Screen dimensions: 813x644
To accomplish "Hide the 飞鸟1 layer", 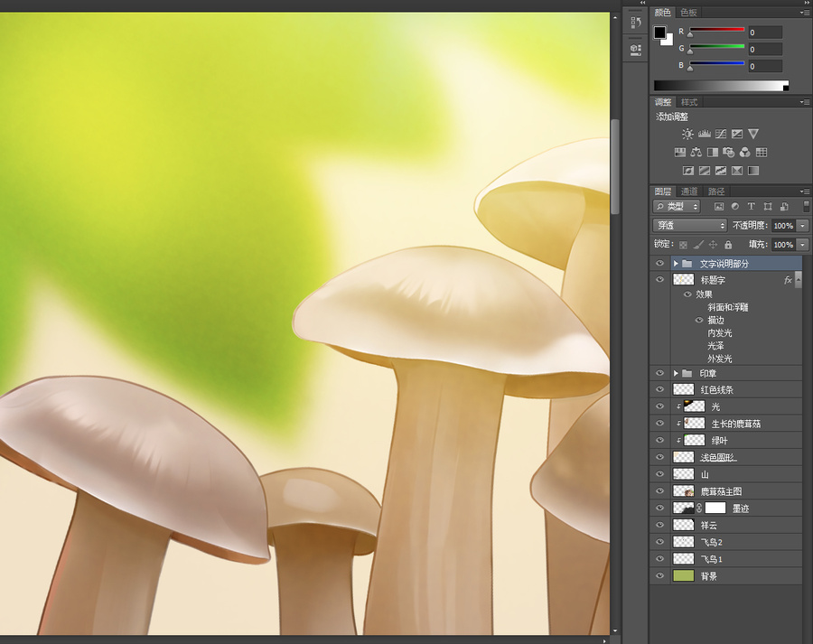I will point(659,558).
